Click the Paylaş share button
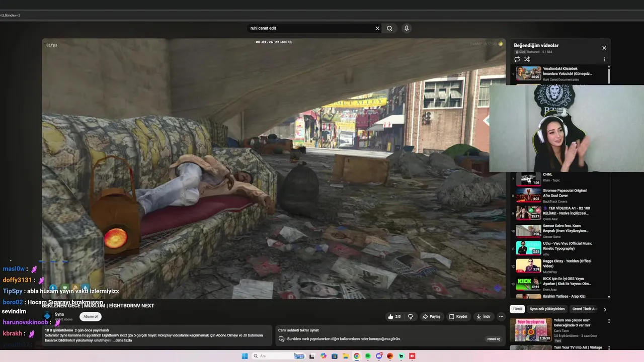The height and width of the screenshot is (362, 644). 431,317
